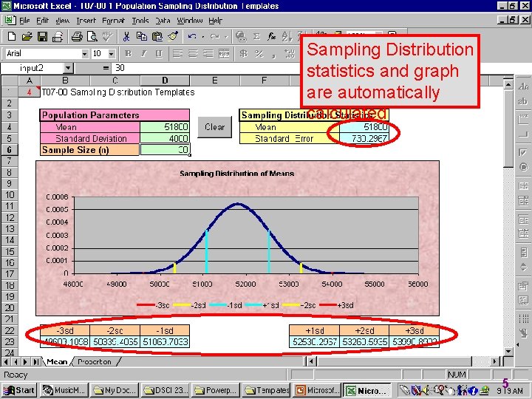
Task: Toggle bold formatting
Action: 128,54
